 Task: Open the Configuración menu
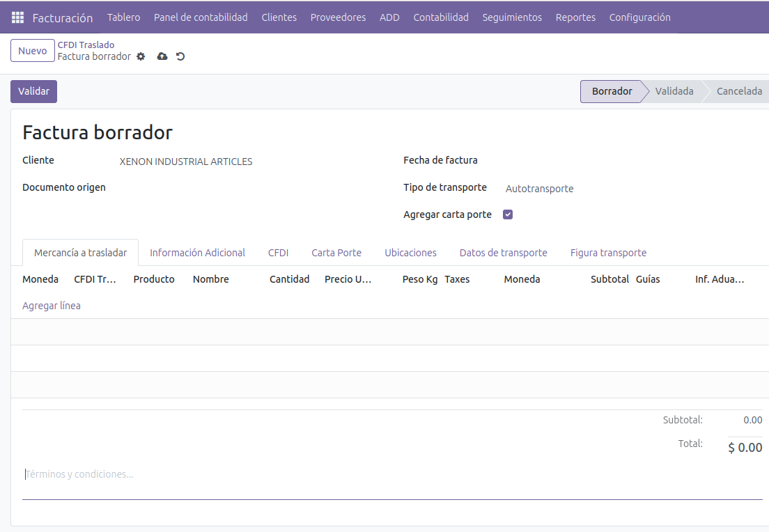pos(639,17)
